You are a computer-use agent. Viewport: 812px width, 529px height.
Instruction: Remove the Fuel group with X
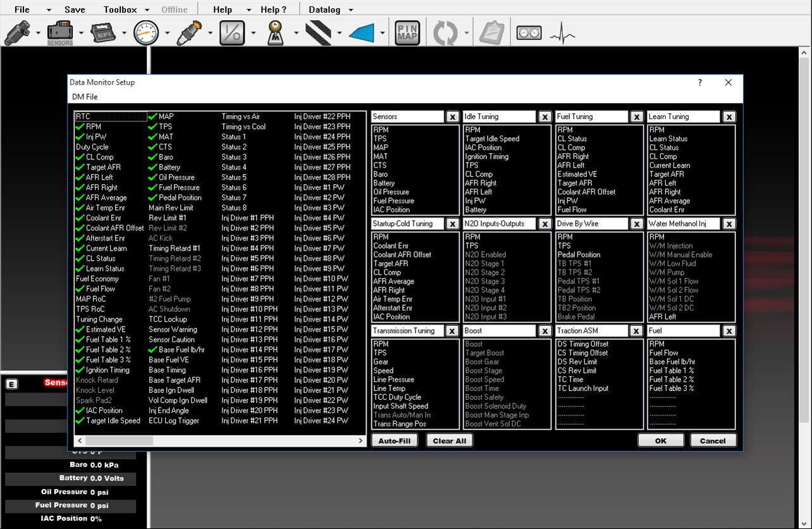point(729,331)
